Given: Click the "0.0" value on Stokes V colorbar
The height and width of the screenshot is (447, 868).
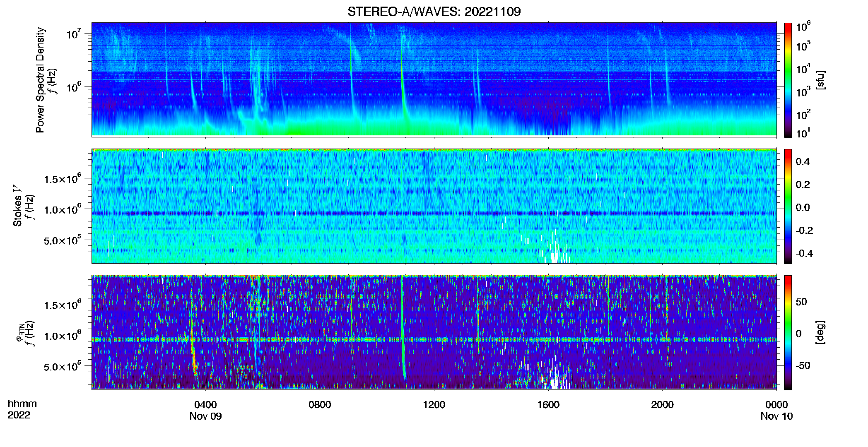Looking at the screenshot, I should click(803, 208).
